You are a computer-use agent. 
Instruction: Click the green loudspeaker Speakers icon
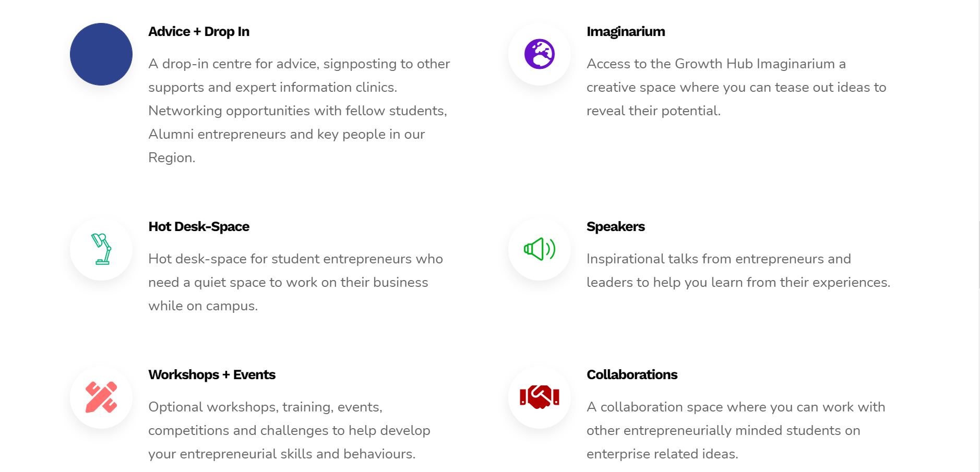pyautogui.click(x=539, y=249)
